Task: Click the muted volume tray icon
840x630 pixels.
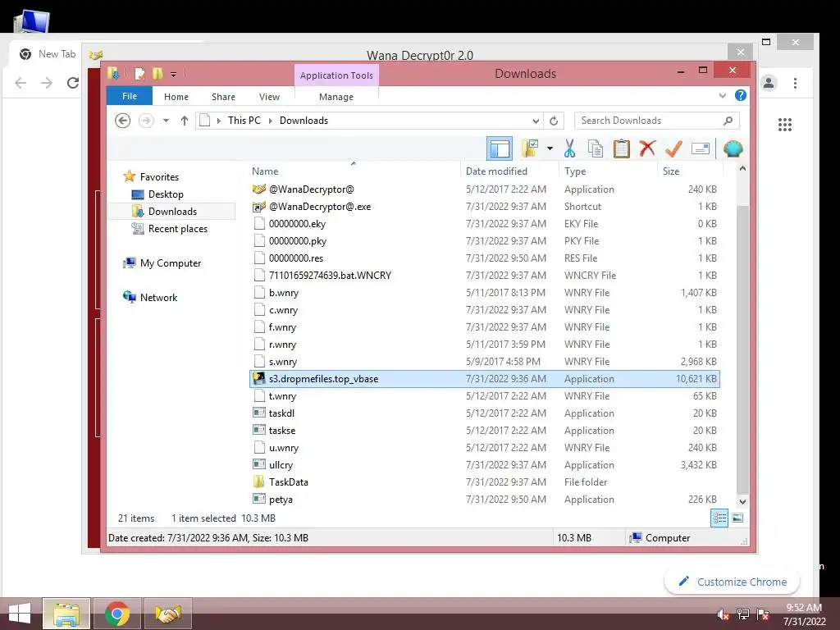Action: [723, 614]
